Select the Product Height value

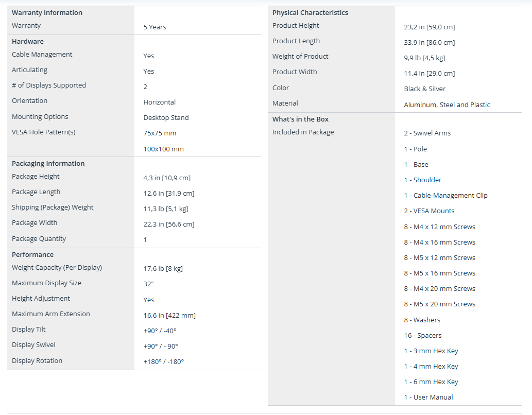[429, 27]
